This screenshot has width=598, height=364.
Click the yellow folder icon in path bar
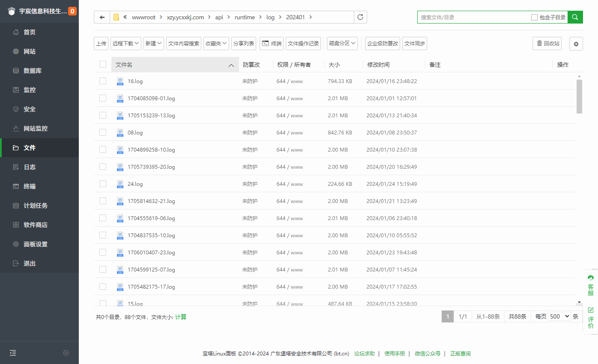click(116, 17)
